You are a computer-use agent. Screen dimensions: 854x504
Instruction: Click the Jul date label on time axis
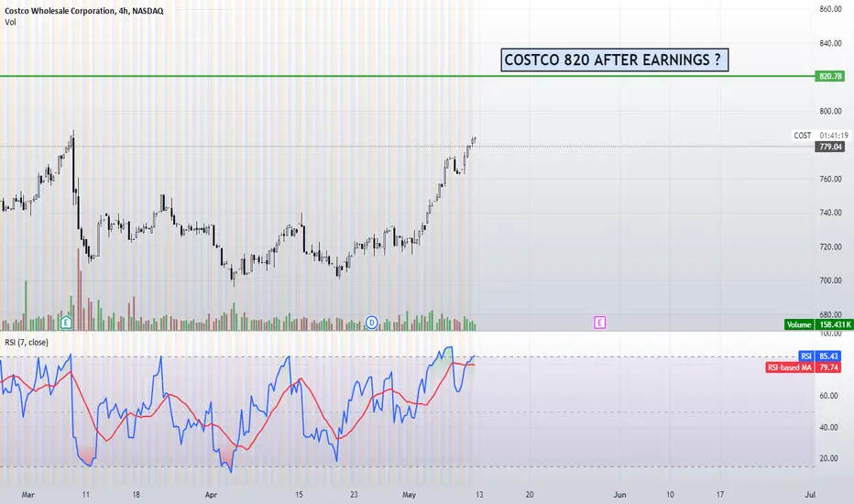click(810, 495)
